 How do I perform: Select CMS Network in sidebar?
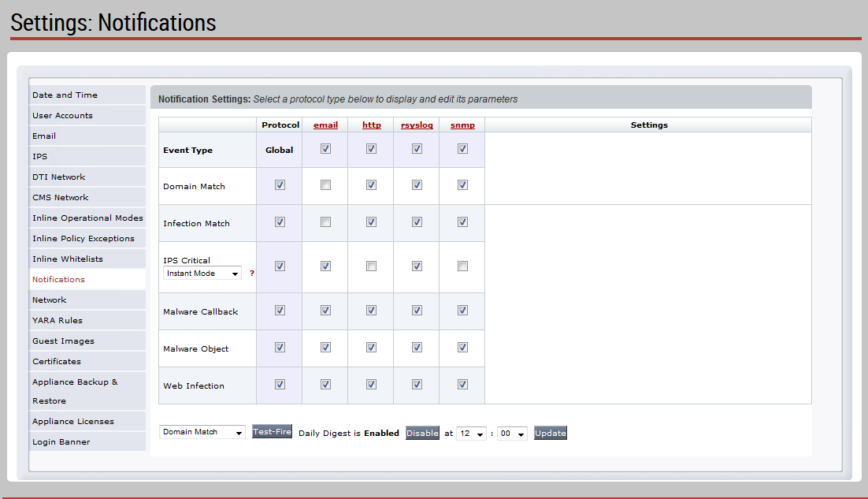pyautogui.click(x=87, y=197)
